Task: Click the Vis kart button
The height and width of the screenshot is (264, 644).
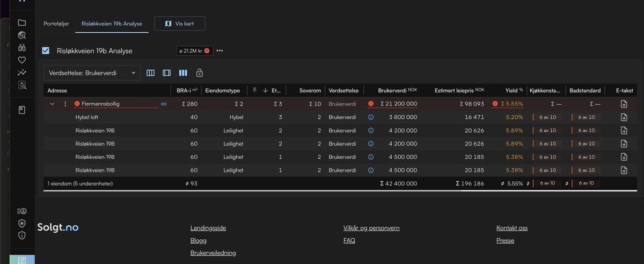Action: pos(180,24)
